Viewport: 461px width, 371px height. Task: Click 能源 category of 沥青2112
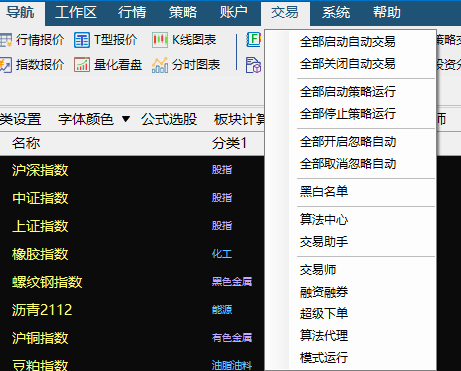click(x=222, y=310)
